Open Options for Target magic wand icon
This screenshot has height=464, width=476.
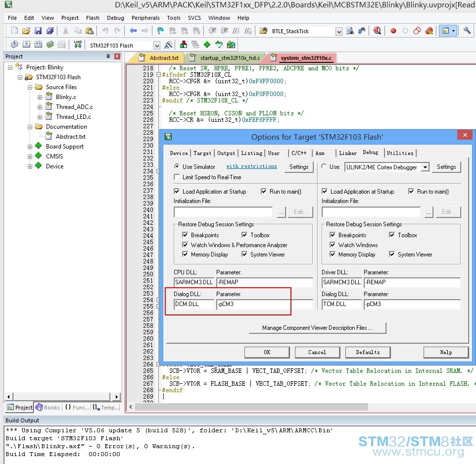168,45
